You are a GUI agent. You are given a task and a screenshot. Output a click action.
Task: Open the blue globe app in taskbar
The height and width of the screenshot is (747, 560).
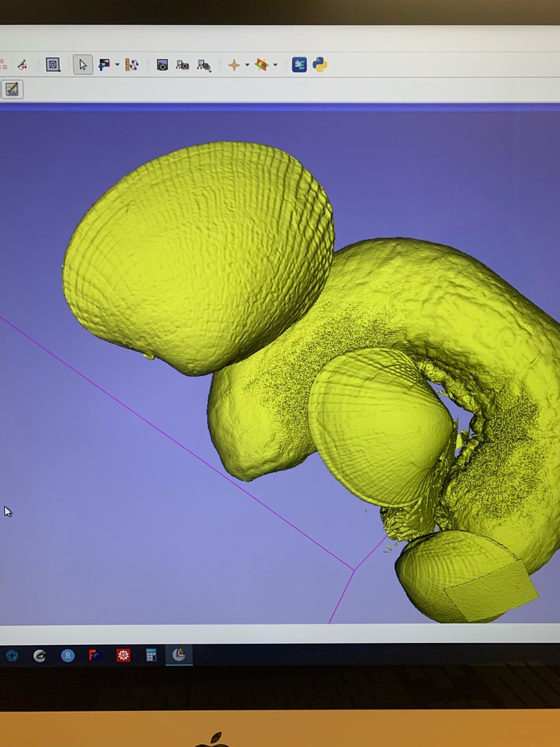tap(12, 655)
